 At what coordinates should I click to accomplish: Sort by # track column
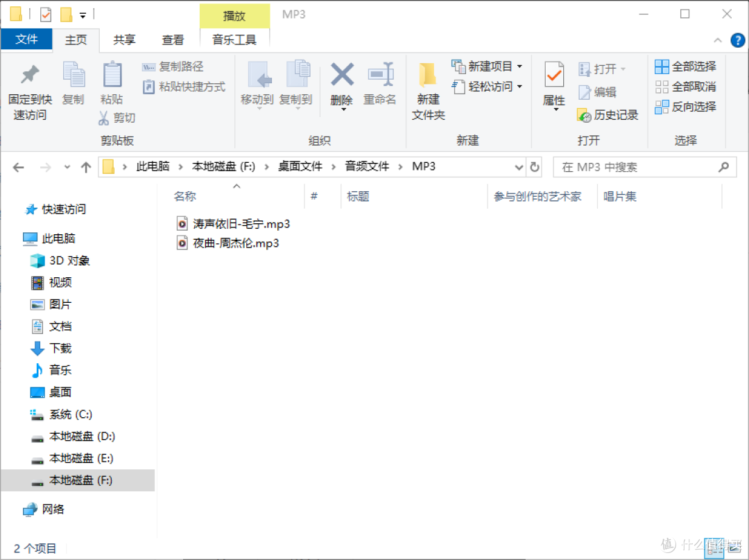pos(314,196)
